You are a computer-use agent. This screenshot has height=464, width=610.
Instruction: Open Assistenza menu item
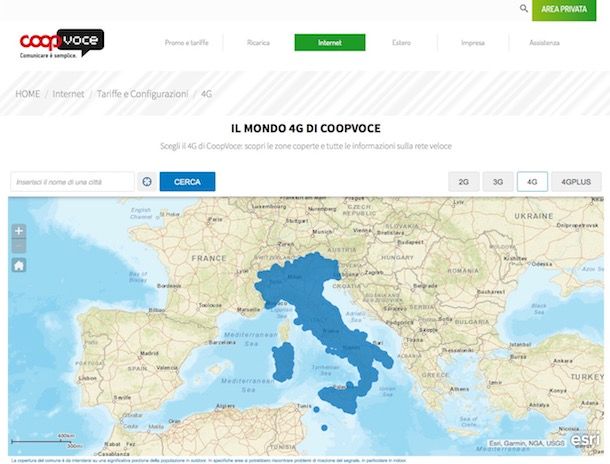click(x=545, y=43)
